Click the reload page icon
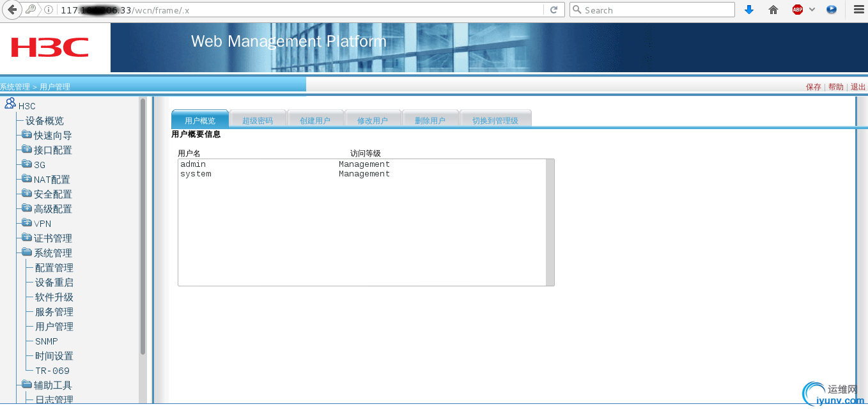Image resolution: width=868 pixels, height=411 pixels. 554,10
